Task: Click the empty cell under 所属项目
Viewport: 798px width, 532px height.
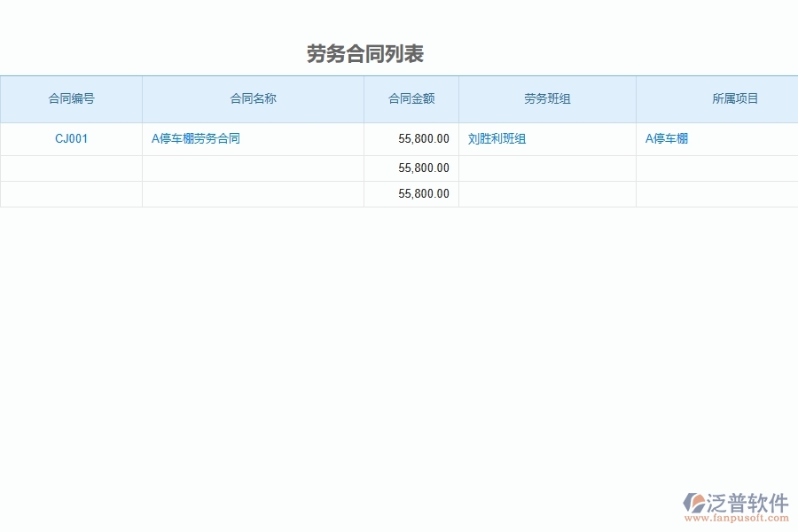Action: (716, 168)
